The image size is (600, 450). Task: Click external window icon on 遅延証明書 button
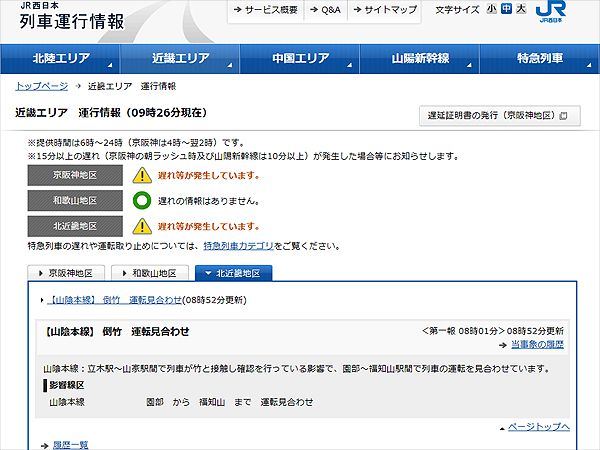563,116
